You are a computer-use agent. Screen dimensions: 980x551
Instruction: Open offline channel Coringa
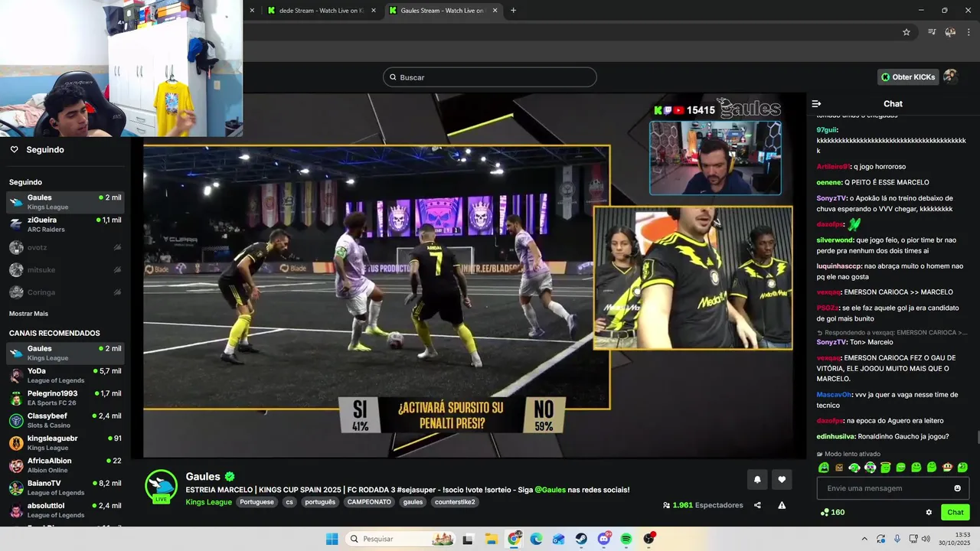point(65,292)
